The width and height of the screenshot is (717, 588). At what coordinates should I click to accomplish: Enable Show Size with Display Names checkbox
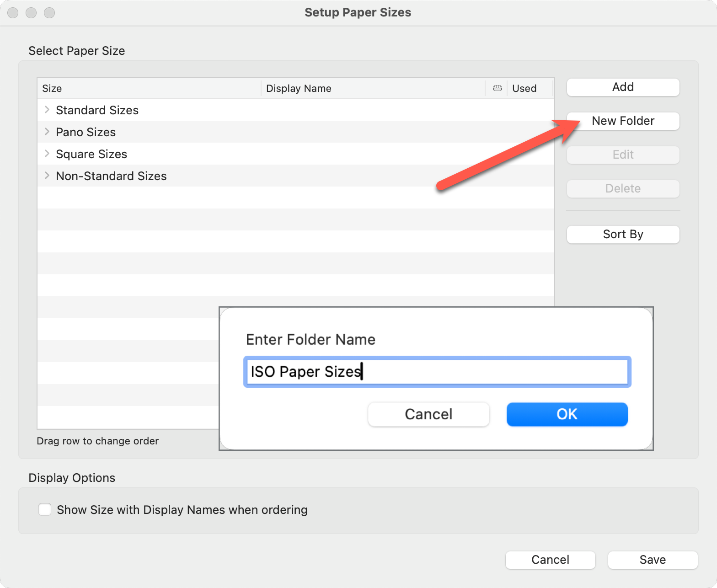click(x=45, y=509)
